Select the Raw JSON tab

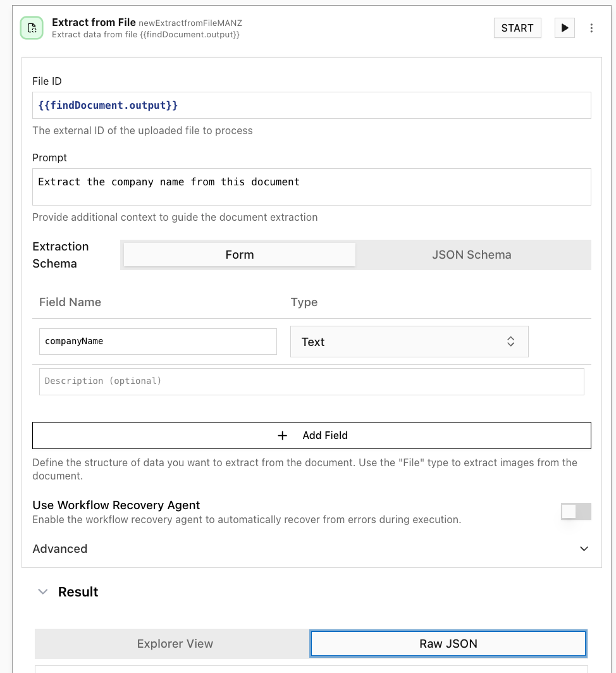[448, 643]
